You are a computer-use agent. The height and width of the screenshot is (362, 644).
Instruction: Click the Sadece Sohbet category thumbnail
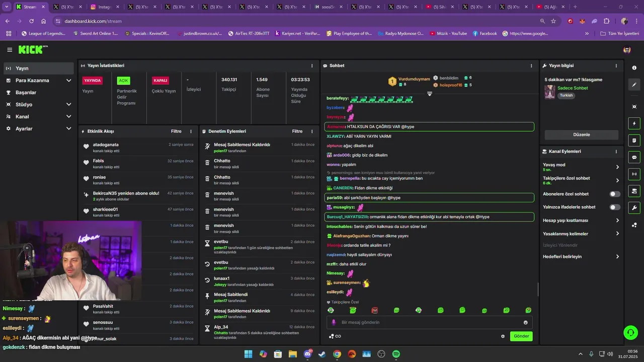click(550, 92)
